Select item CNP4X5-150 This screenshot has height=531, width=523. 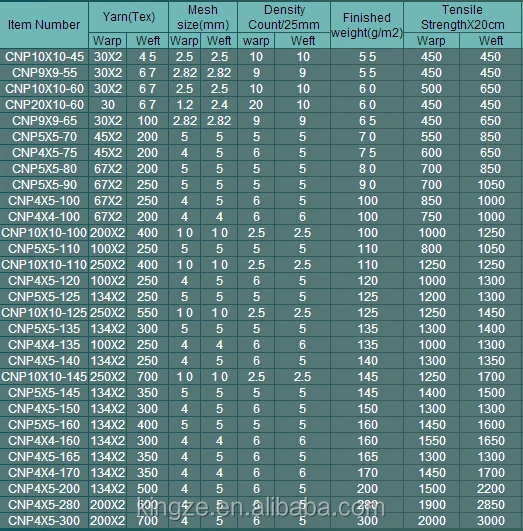[x=44, y=409]
